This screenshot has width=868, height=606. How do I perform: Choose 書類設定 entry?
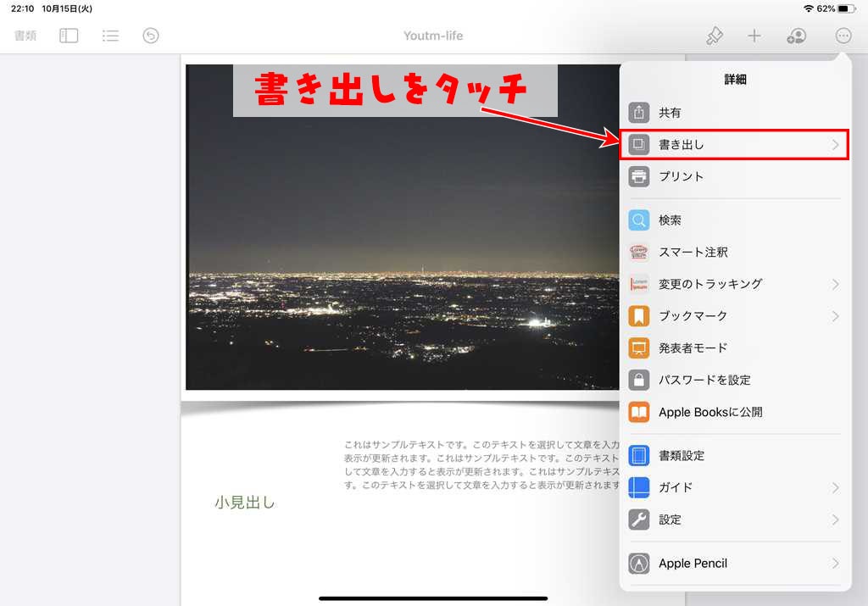click(735, 456)
